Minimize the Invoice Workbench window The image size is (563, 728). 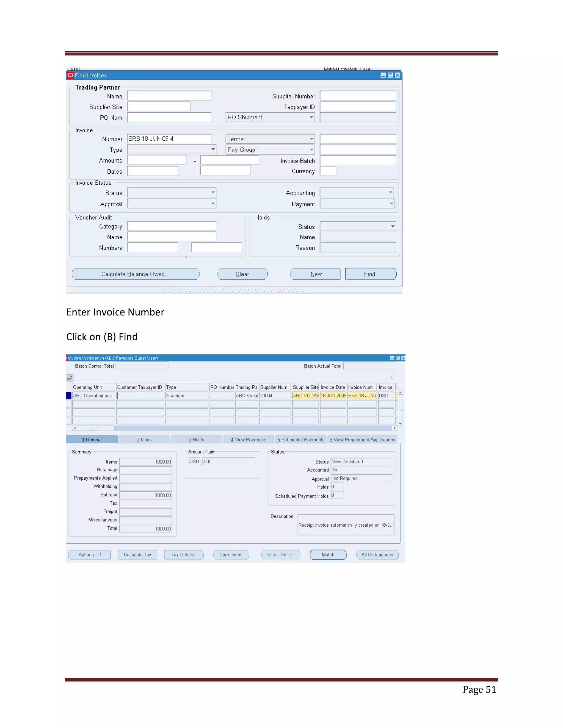pos(392,358)
